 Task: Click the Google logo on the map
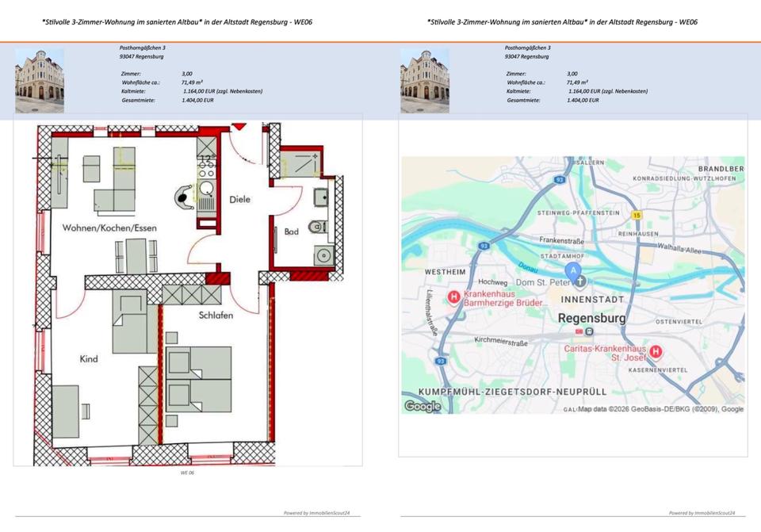(422, 407)
